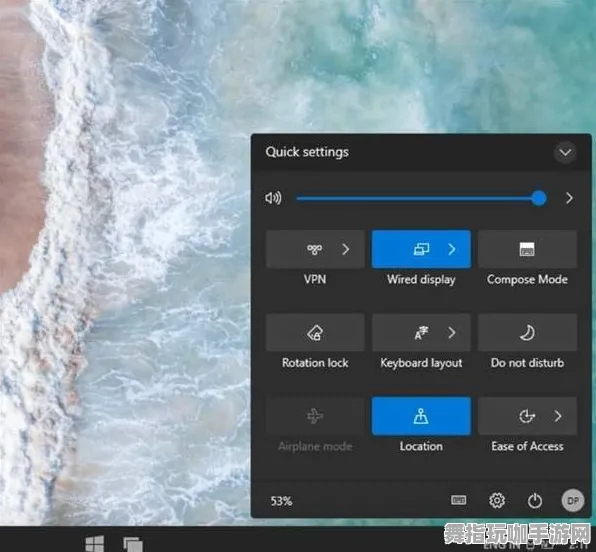
Task: Open the DP user account avatar
Action: [x=573, y=501]
